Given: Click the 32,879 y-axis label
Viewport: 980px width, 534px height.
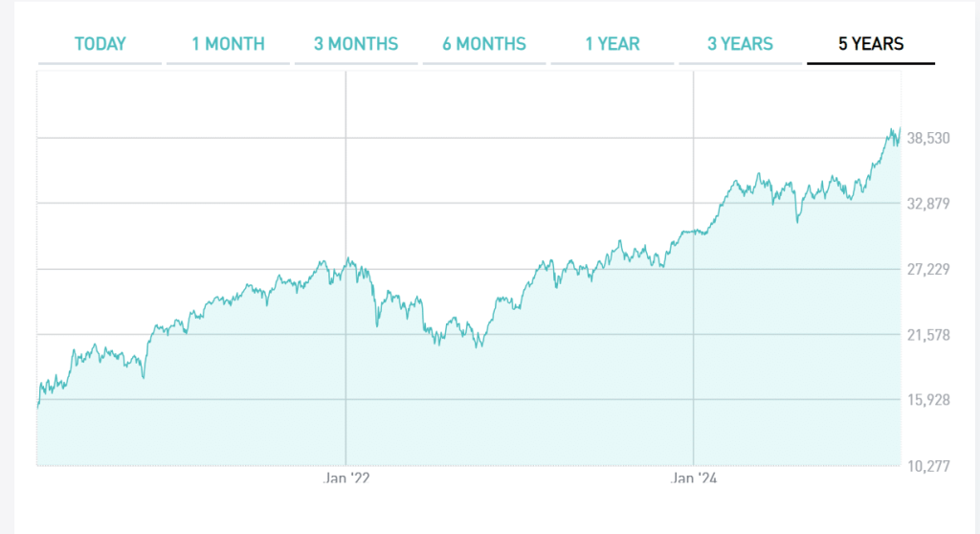Looking at the screenshot, I should point(928,204).
